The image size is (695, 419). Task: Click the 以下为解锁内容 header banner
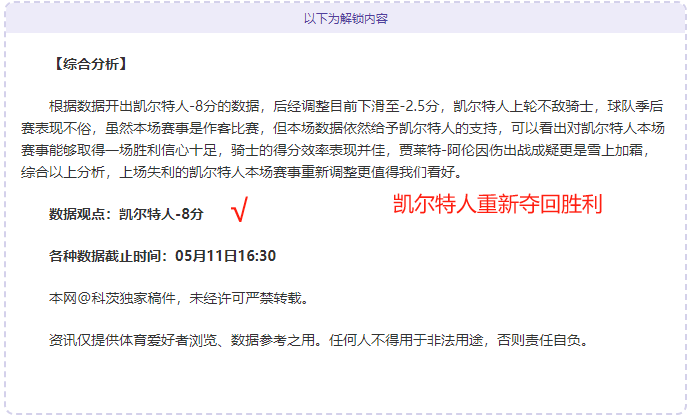click(x=346, y=19)
